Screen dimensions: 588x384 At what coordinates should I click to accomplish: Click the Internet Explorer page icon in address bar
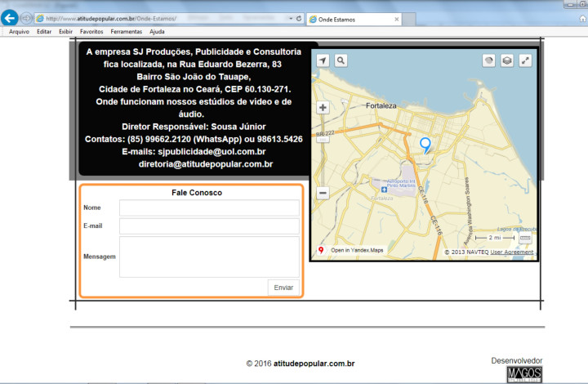pyautogui.click(x=40, y=18)
